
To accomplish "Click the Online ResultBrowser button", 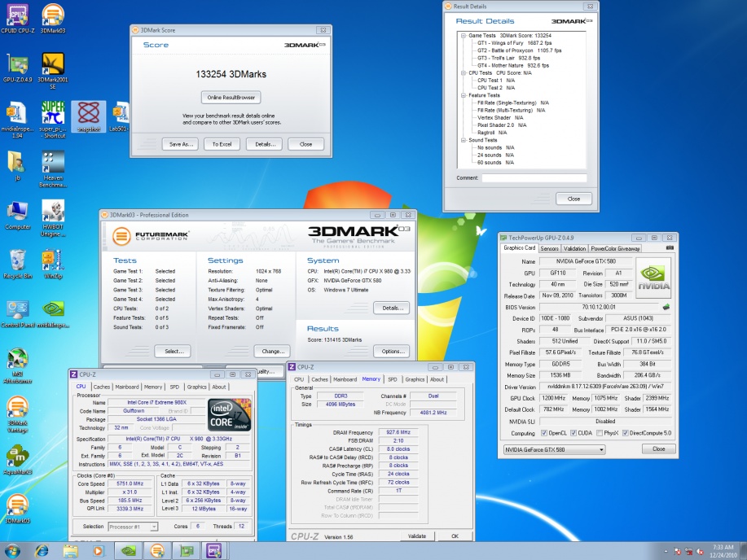I will [231, 98].
